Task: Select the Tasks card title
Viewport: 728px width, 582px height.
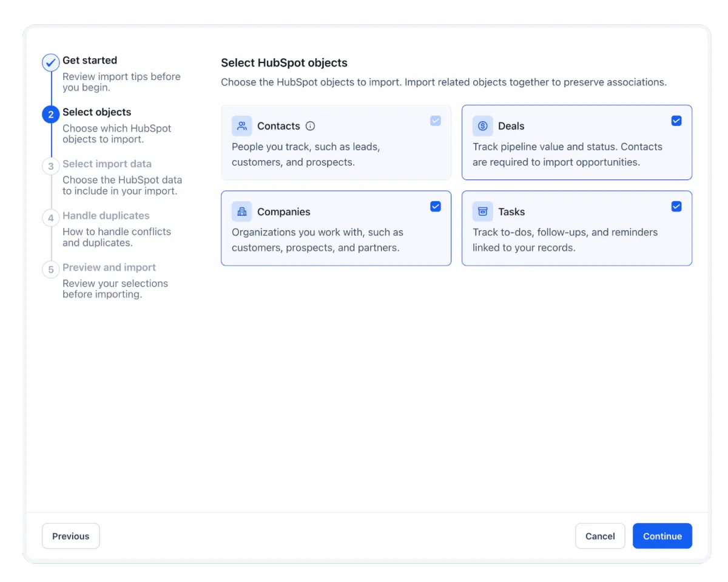Action: 511,212
